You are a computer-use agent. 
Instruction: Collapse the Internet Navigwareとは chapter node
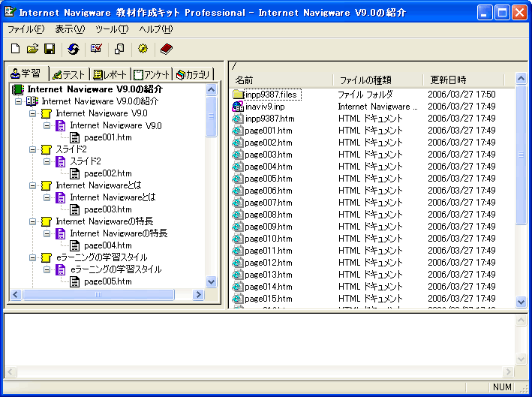point(32,185)
